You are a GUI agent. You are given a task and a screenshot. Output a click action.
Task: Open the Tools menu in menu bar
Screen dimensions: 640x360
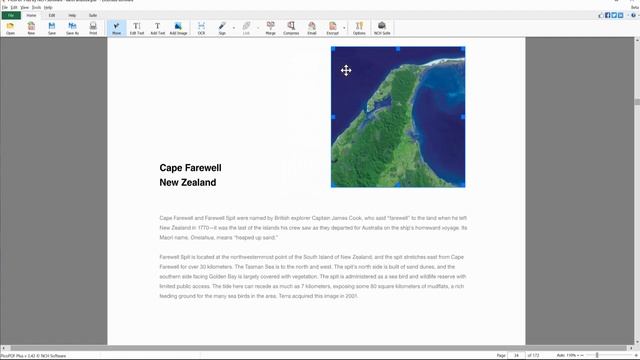(36, 7)
